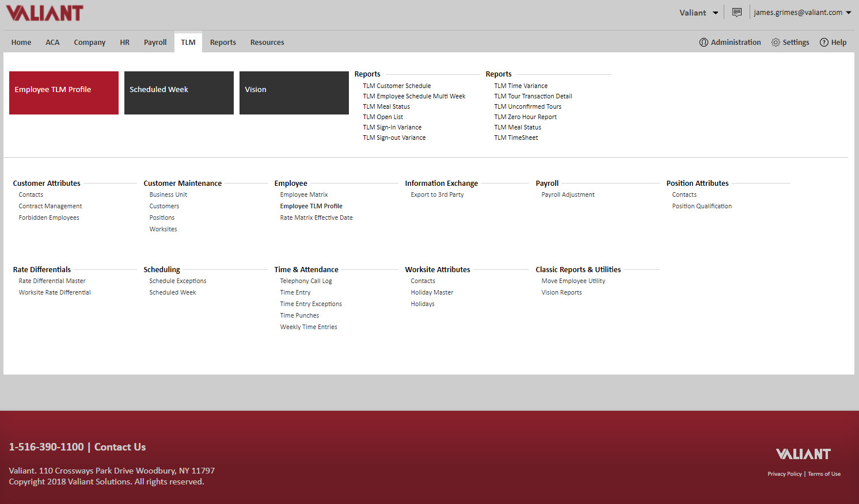Click the Vision tile
This screenshot has width=859, height=504.
click(x=294, y=93)
